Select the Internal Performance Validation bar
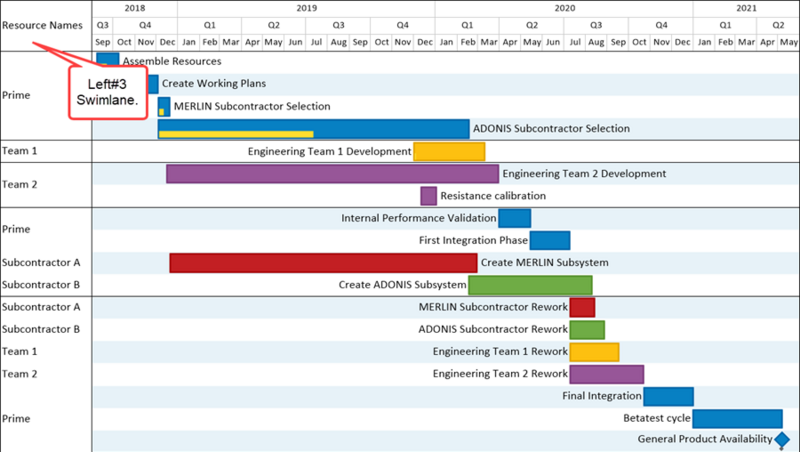800x452 pixels. [514, 218]
